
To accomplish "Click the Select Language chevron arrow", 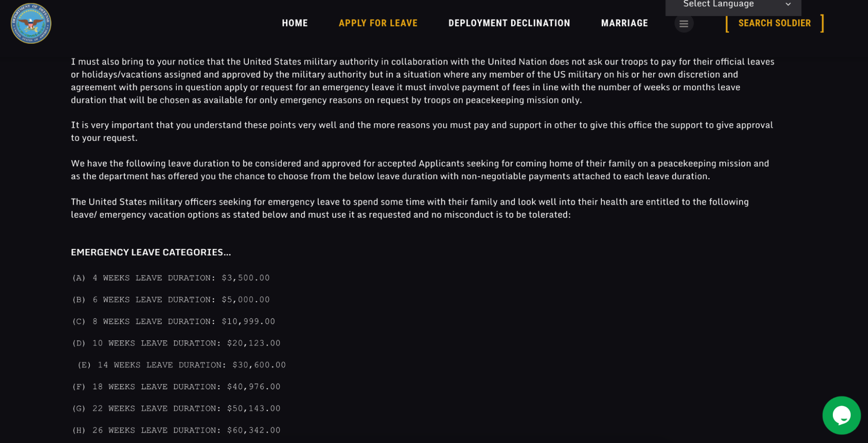I will [788, 4].
